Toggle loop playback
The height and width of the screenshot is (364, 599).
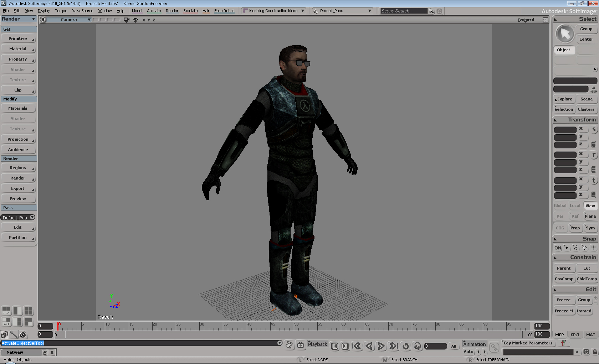[x=406, y=346]
